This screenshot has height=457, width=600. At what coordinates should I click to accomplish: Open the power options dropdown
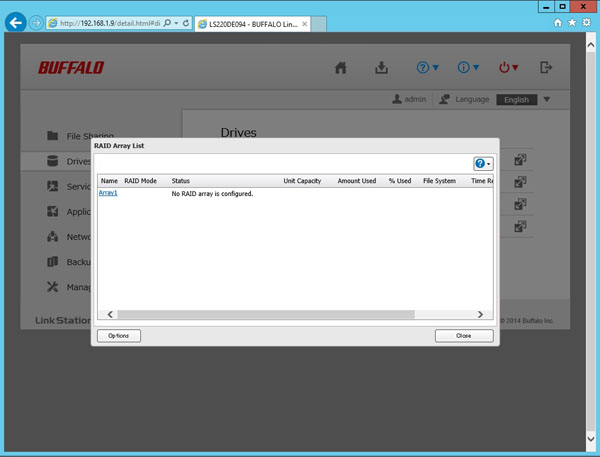click(x=509, y=68)
